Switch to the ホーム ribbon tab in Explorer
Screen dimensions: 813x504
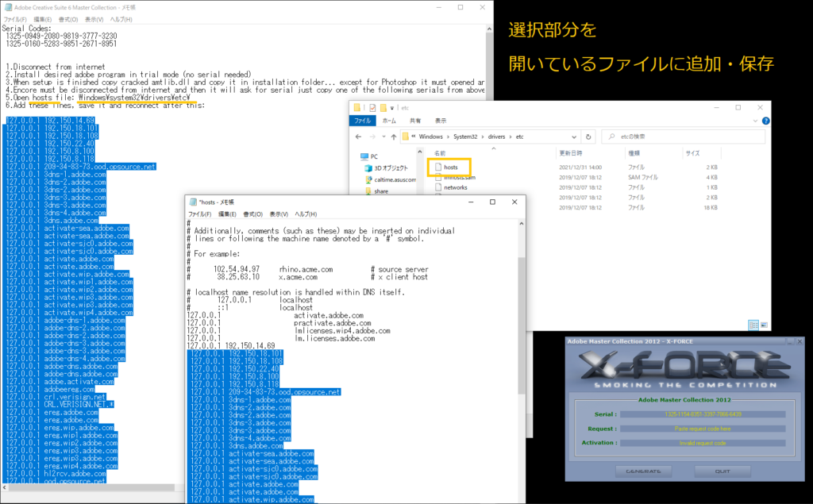coord(389,121)
